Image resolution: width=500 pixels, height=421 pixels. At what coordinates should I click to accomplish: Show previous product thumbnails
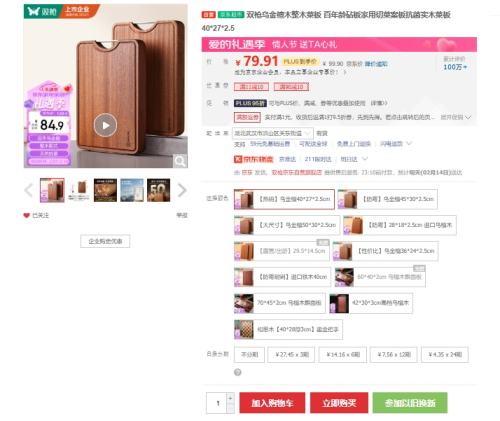[x=29, y=190]
